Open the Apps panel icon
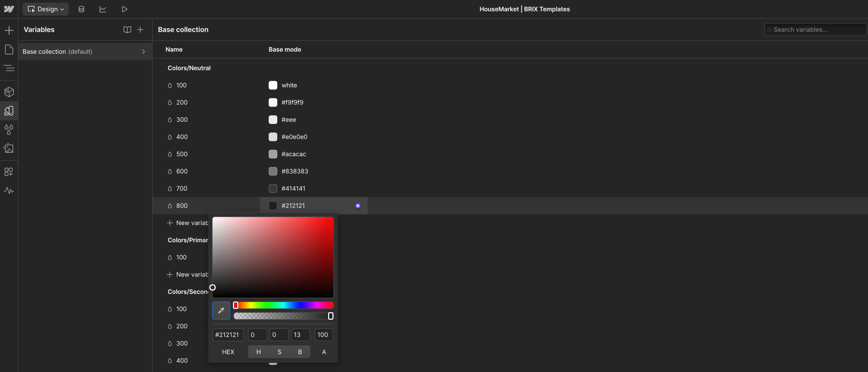This screenshot has height=372, width=868. click(9, 171)
